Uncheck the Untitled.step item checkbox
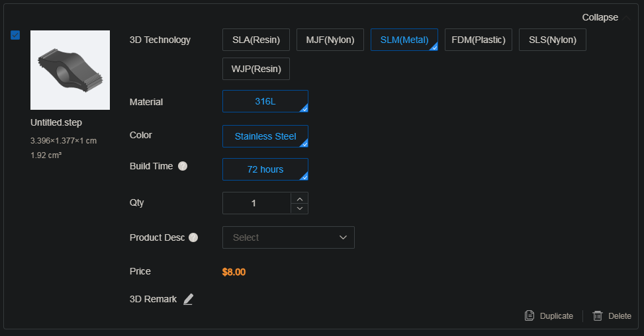644x336 pixels. [15, 35]
